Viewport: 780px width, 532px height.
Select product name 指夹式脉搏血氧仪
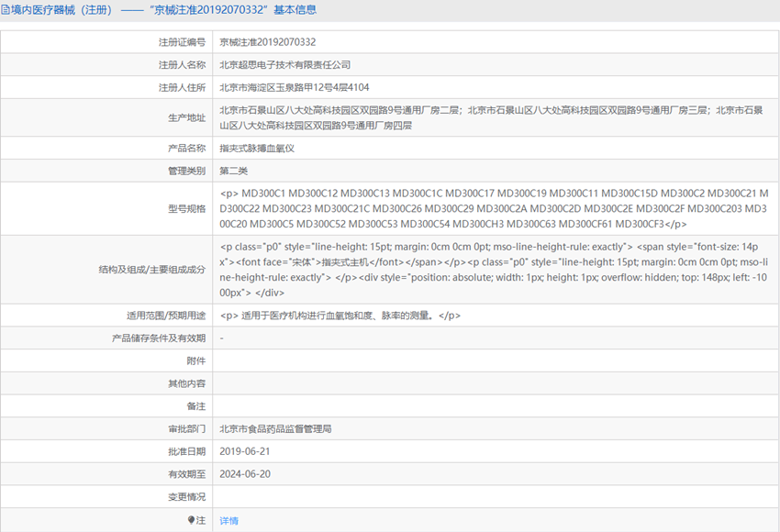pyautogui.click(x=257, y=149)
